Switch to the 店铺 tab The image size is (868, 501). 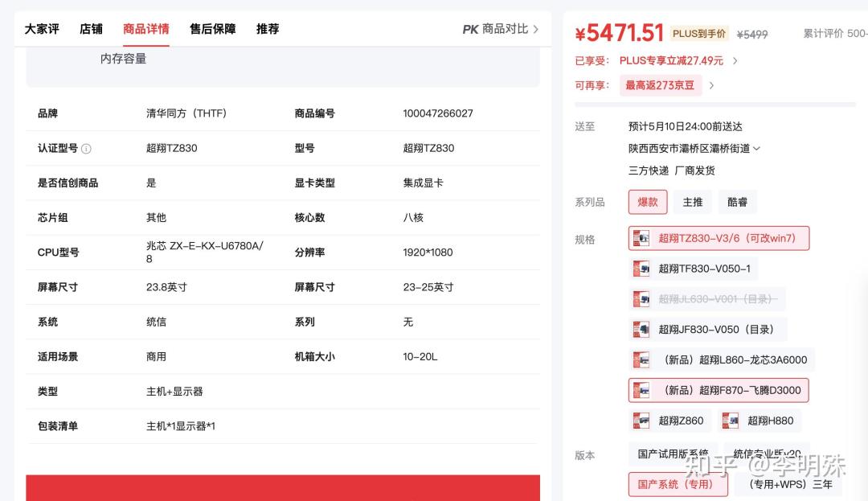[x=91, y=29]
